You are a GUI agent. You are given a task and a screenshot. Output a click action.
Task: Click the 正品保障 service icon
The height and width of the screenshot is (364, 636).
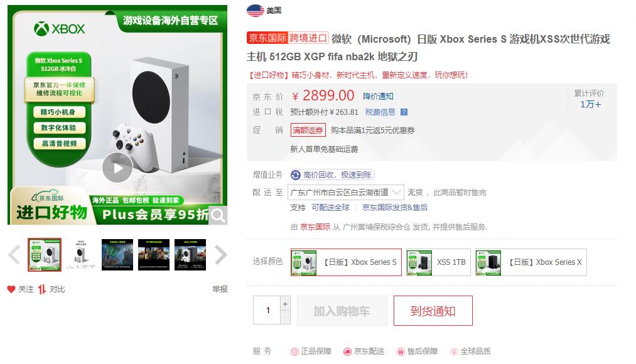click(x=294, y=351)
